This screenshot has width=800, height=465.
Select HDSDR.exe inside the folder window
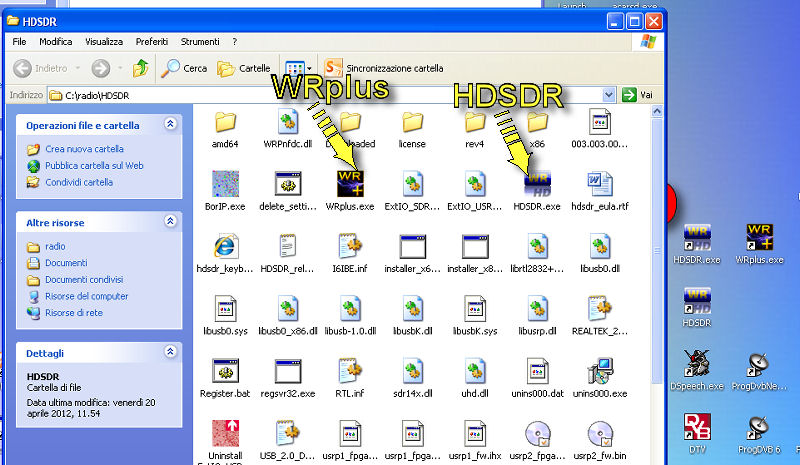tap(537, 184)
